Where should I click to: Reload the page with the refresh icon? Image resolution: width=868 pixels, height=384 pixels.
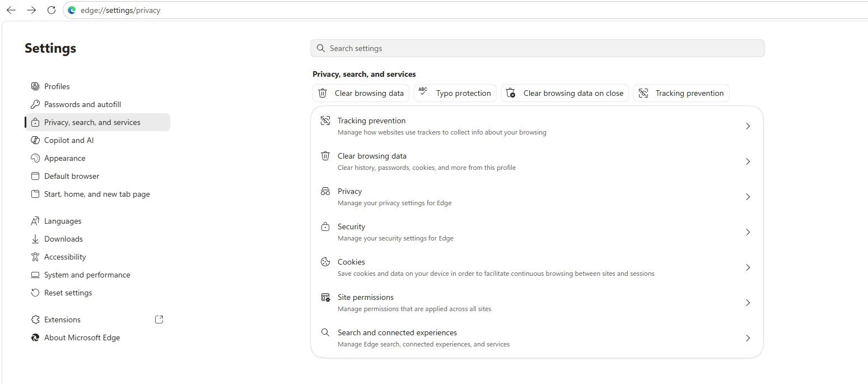tap(52, 10)
